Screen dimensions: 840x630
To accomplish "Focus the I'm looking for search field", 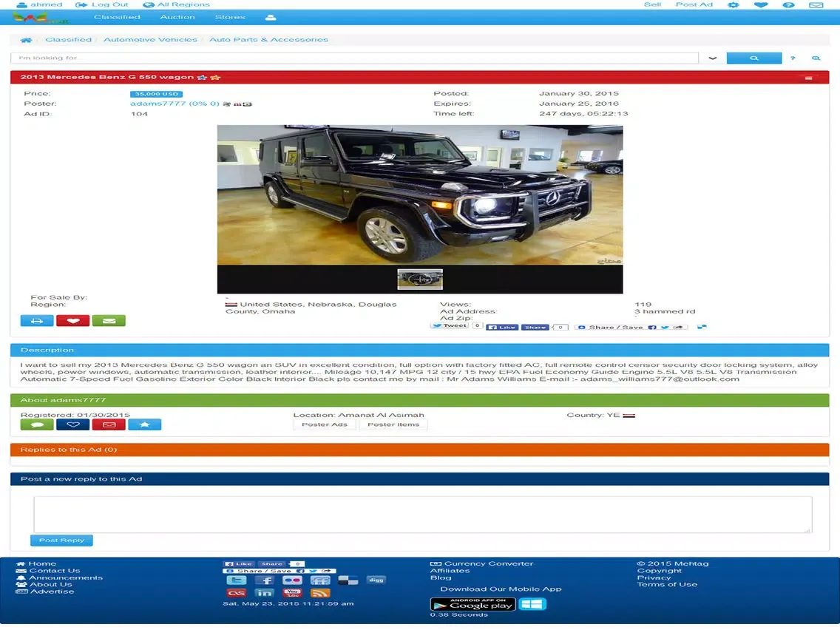I will (354, 58).
